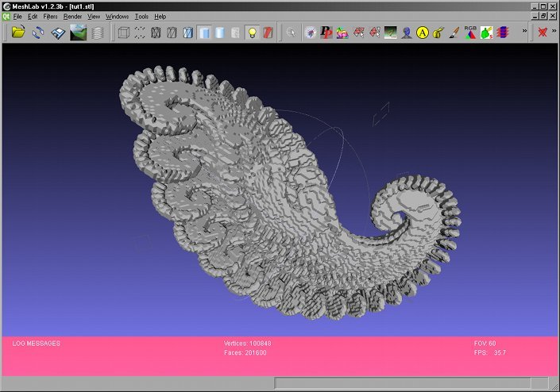Toggle the light bulb lighting button
This screenshot has height=392, width=560.
point(253,33)
